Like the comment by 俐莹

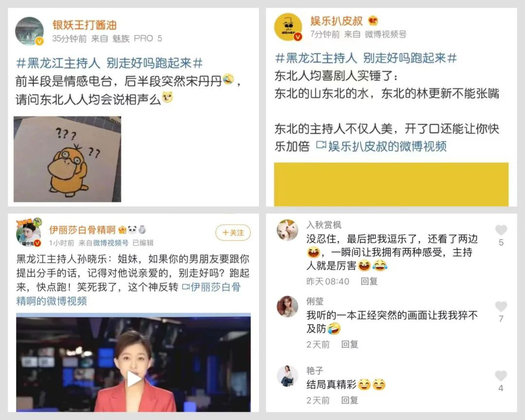pyautogui.click(x=501, y=306)
